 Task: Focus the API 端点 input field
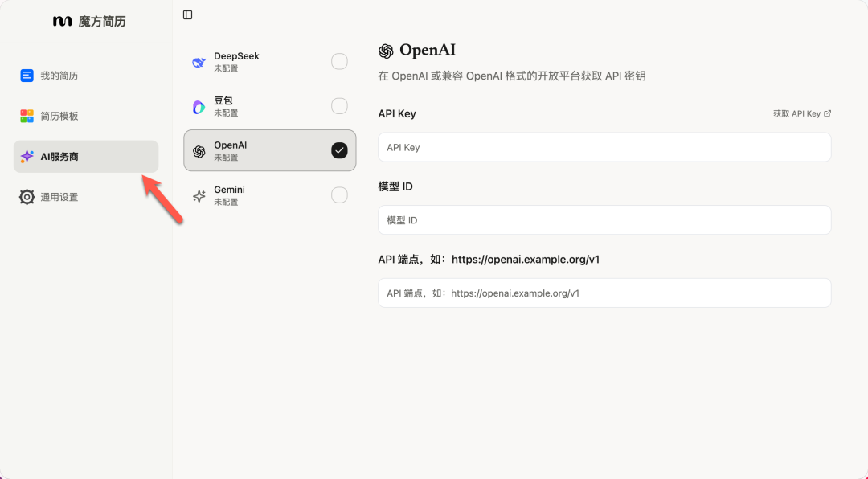tap(604, 293)
